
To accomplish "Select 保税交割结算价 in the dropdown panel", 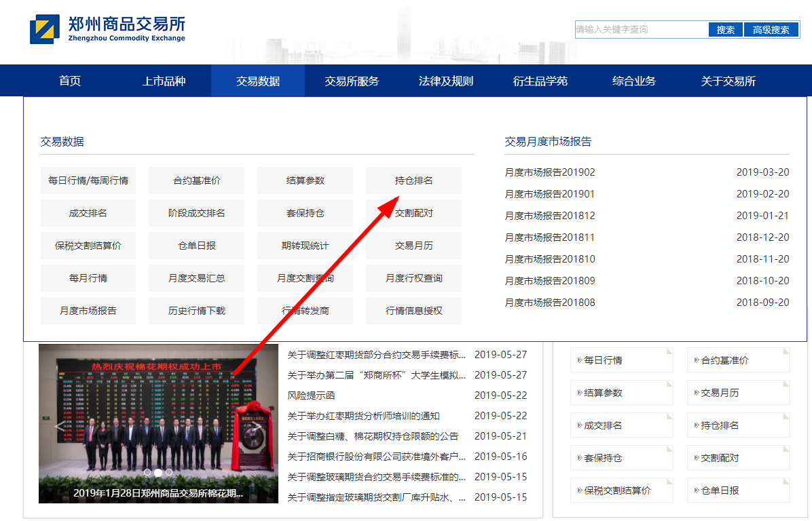I will pos(88,246).
